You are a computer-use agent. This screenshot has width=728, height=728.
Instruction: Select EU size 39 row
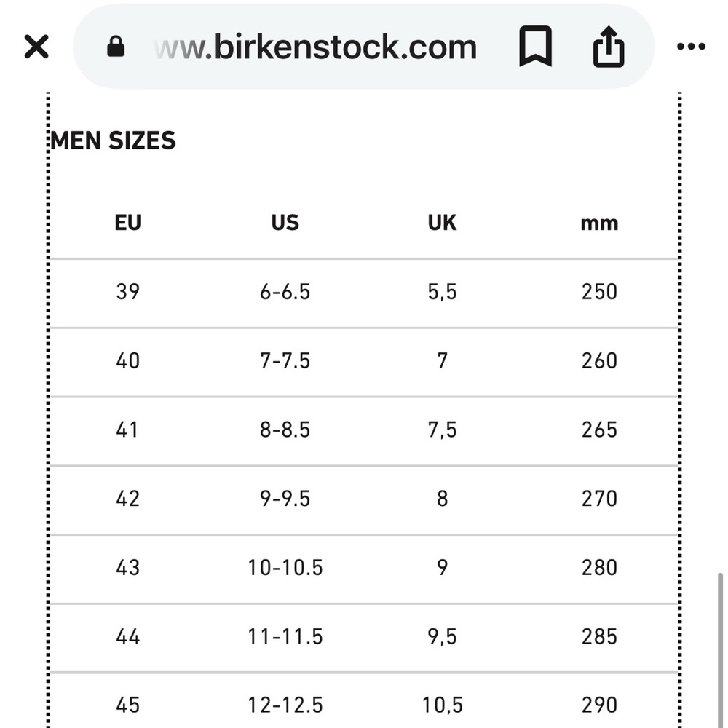click(x=128, y=291)
